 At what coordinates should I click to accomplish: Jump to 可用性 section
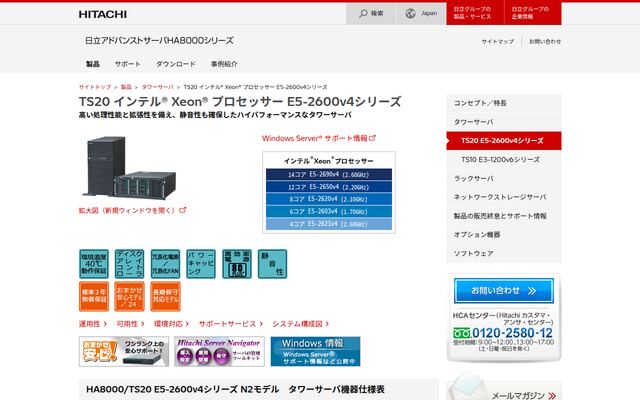coord(130,324)
